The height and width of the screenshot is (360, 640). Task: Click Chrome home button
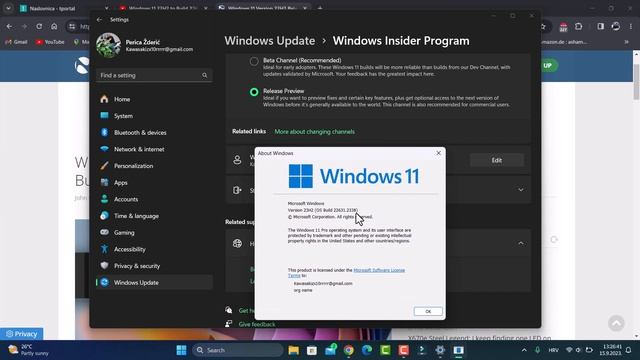click(54, 27)
